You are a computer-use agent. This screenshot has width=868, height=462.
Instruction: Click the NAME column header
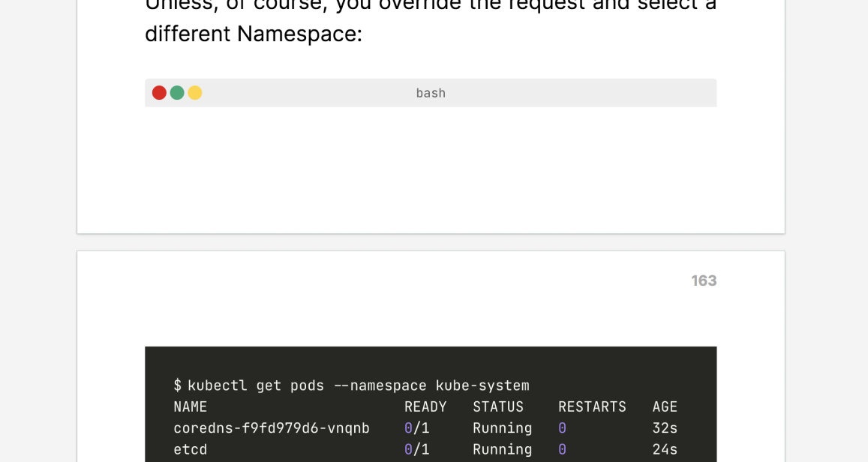190,406
